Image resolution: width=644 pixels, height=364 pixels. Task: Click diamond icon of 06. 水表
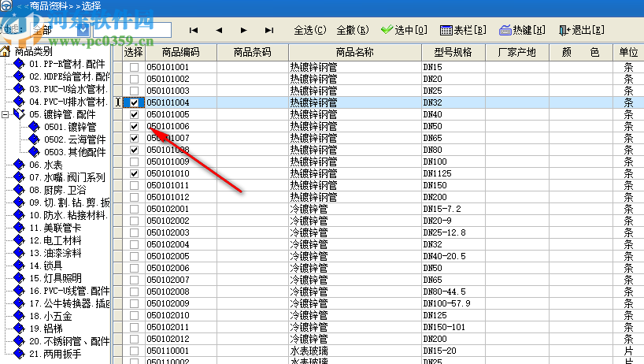point(19,165)
